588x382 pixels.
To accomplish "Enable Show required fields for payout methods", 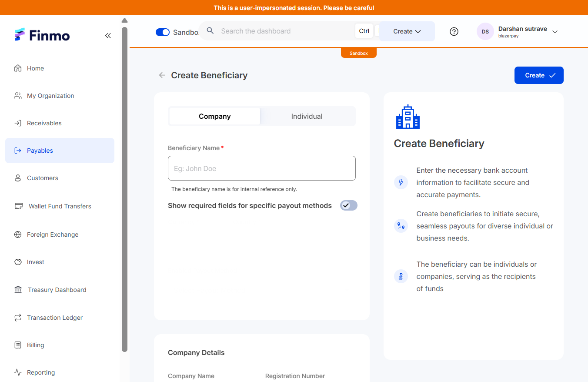I will (x=349, y=205).
